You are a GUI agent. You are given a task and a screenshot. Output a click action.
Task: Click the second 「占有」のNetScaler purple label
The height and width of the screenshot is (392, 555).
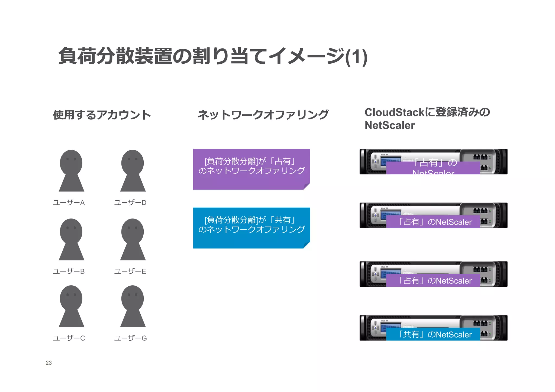433,222
